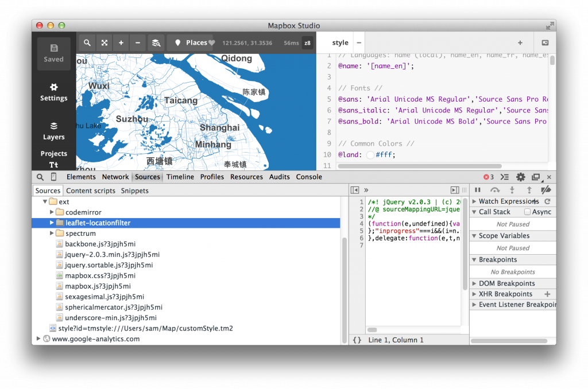Select the style stylesheet tab

click(x=340, y=42)
